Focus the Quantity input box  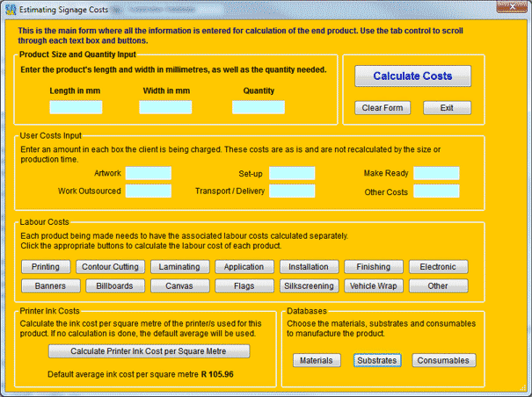pyautogui.click(x=259, y=107)
